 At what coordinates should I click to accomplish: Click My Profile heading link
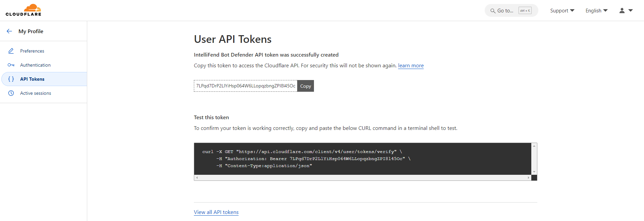coord(31,31)
